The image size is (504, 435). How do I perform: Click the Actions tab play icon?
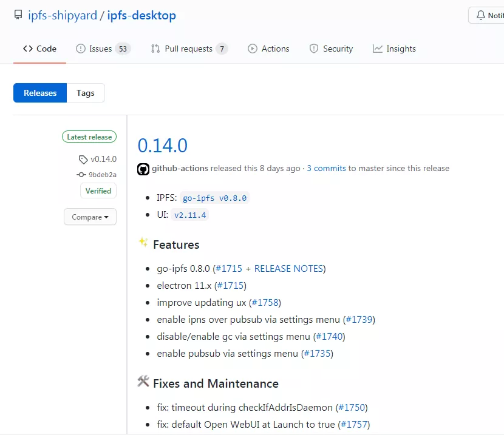coord(253,49)
